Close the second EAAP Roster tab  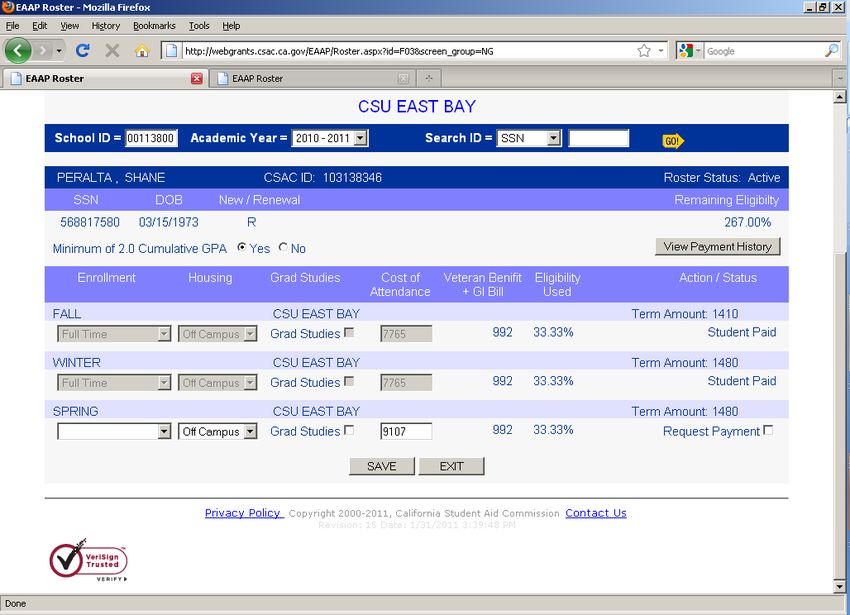[403, 79]
